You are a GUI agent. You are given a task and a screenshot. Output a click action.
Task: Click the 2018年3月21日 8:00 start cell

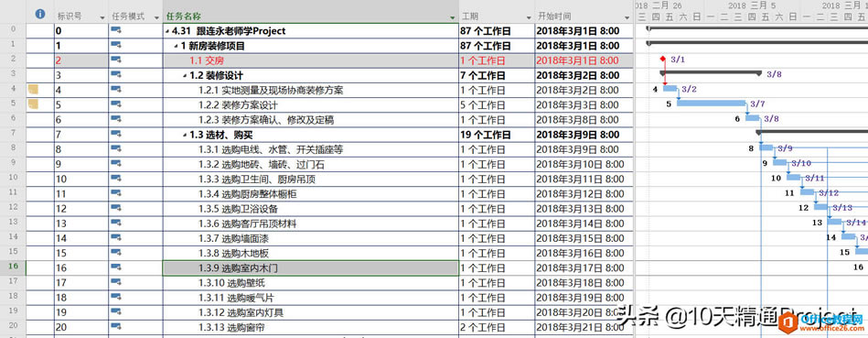tap(584, 328)
